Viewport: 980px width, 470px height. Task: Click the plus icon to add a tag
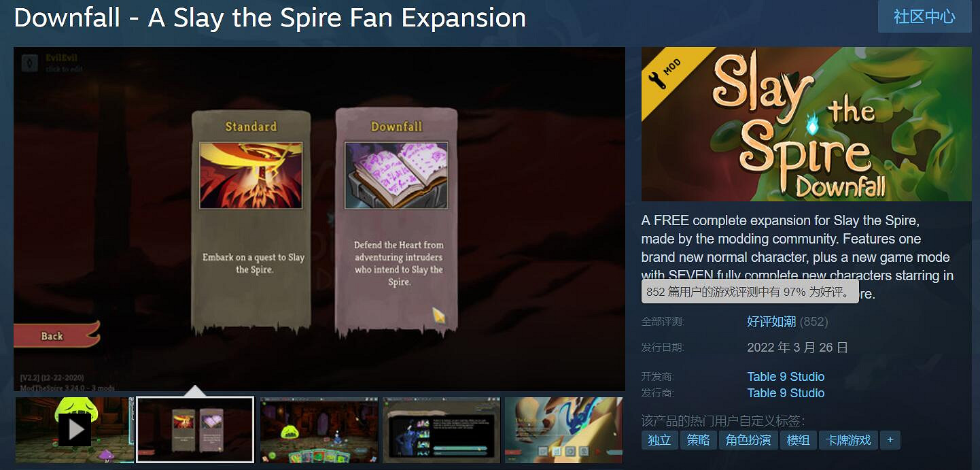coord(890,440)
